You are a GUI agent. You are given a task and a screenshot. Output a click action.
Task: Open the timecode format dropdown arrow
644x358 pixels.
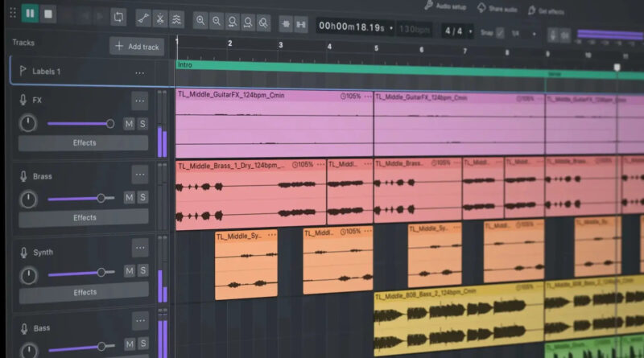coord(391,28)
